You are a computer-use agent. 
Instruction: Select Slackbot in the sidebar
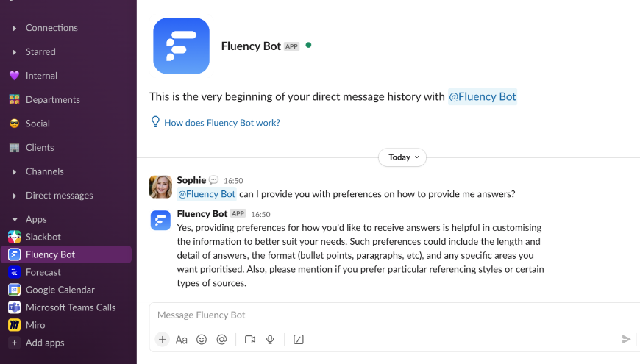(43, 237)
